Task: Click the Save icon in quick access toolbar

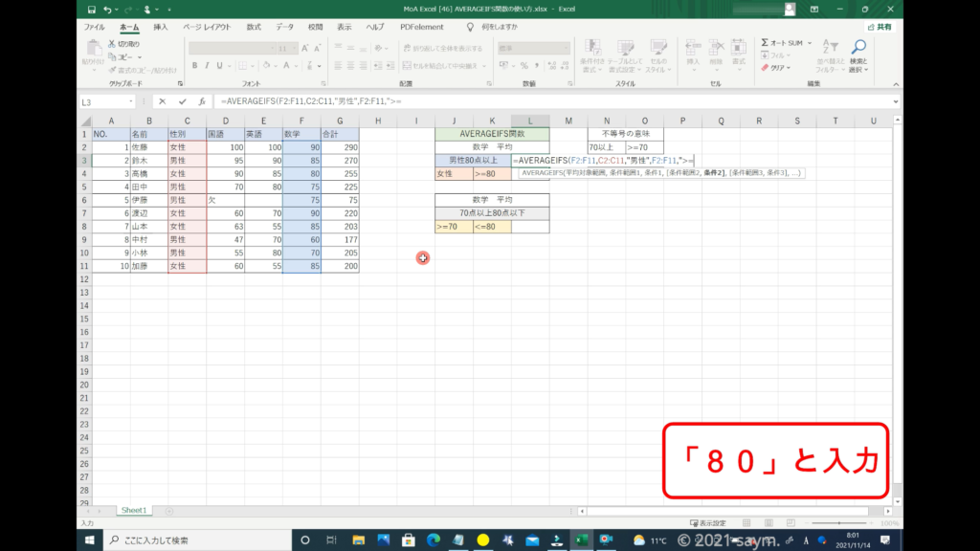Action: (91, 10)
